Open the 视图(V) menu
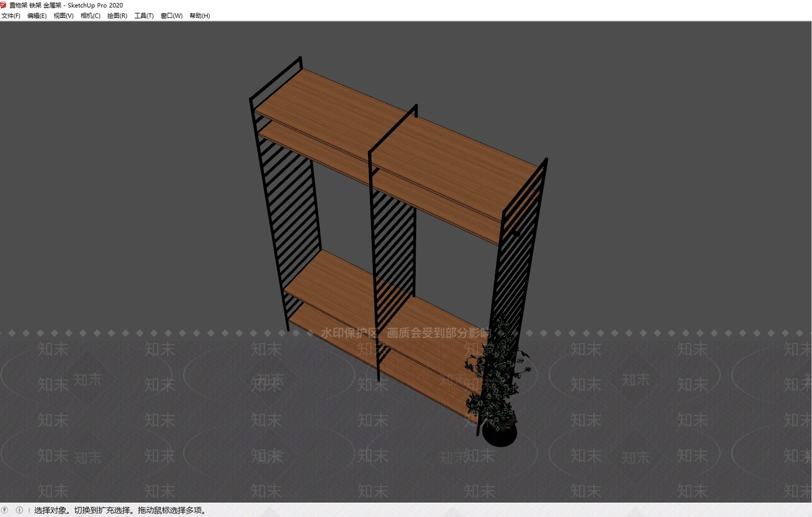The image size is (812, 517). click(x=63, y=16)
